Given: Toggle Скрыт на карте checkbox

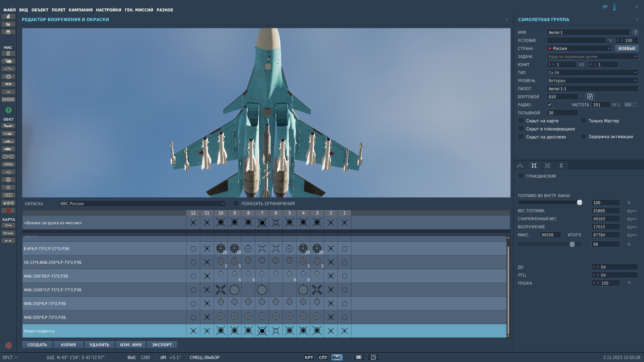Looking at the screenshot, I should point(521,121).
